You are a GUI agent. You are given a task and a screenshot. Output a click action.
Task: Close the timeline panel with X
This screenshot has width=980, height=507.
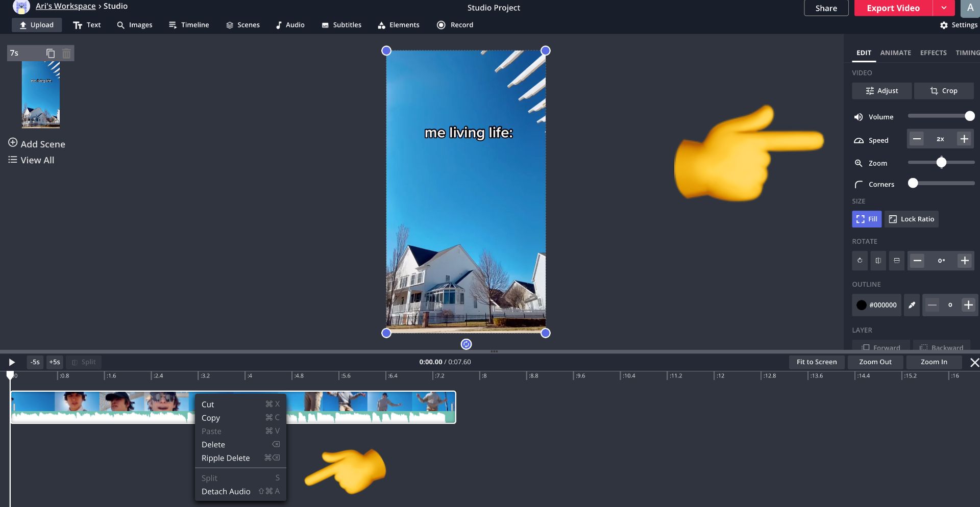pyautogui.click(x=974, y=362)
